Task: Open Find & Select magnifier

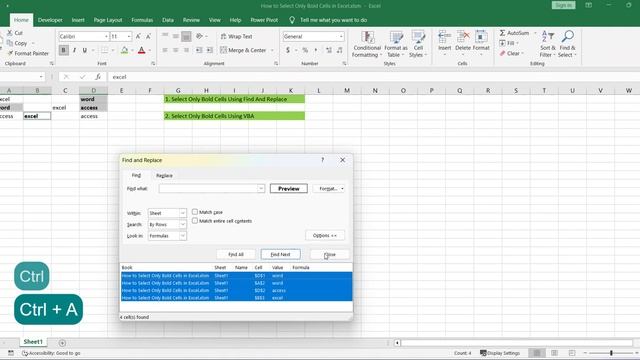Action: (x=567, y=44)
